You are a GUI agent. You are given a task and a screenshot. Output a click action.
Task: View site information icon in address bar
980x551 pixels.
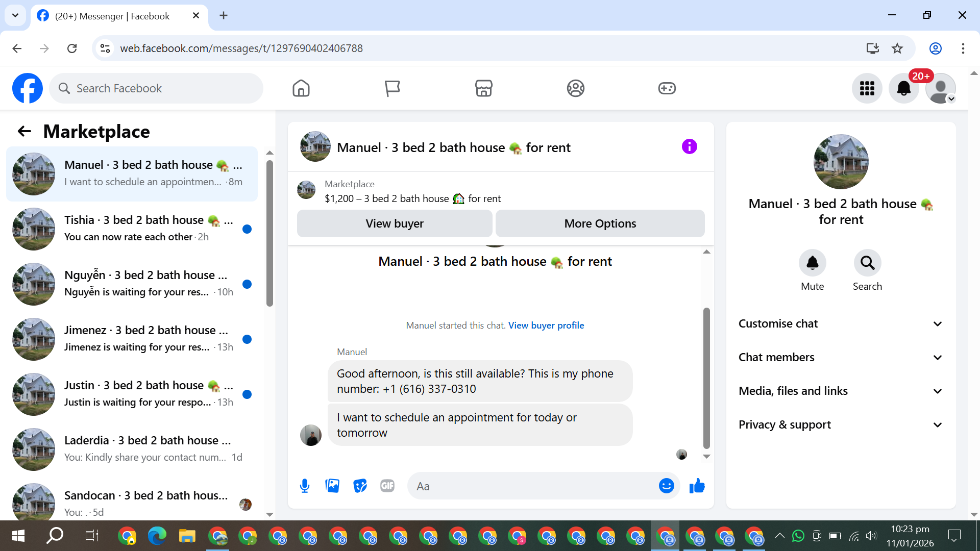click(x=105, y=48)
